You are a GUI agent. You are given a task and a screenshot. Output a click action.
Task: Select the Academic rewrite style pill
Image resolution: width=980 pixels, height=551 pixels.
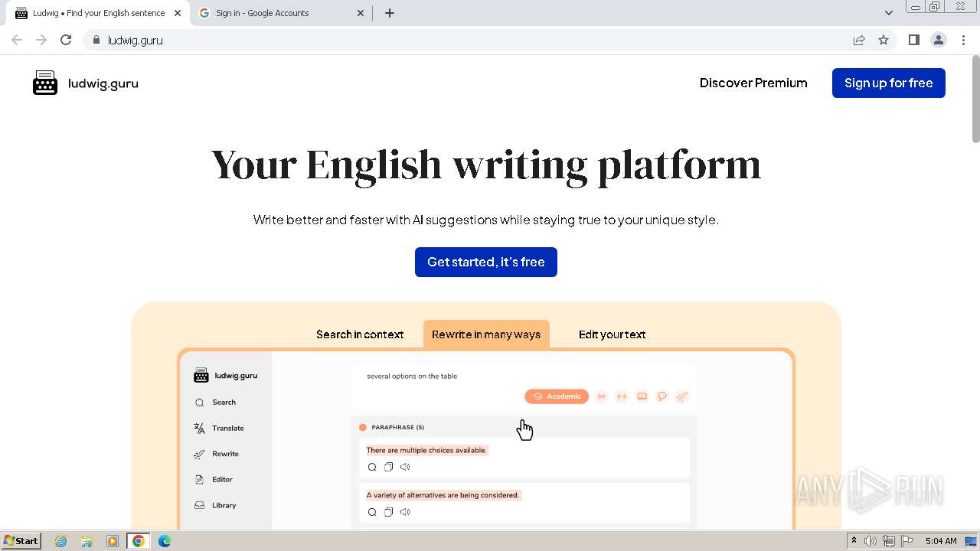coord(557,396)
